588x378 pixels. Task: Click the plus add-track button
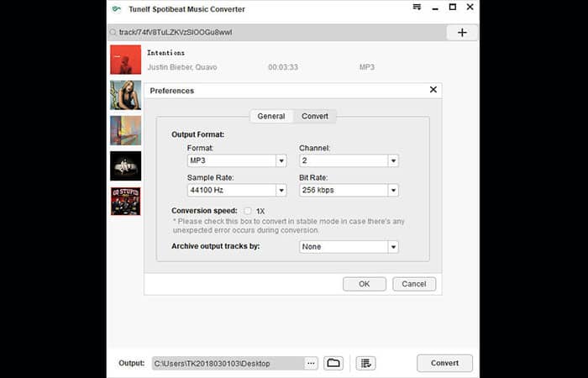[462, 33]
